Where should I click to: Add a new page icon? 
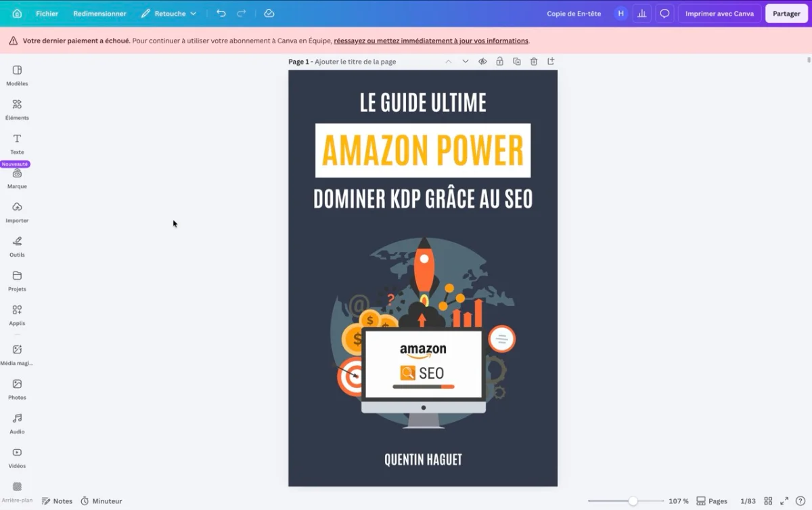click(551, 62)
